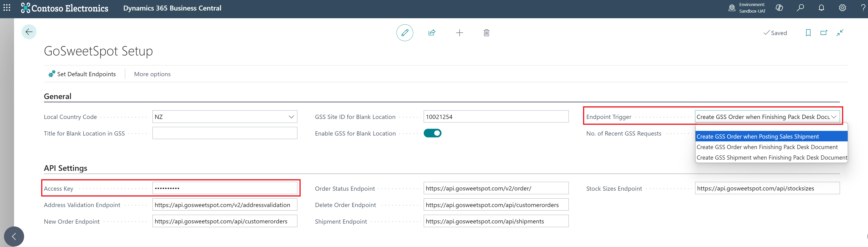Go back with the arrow button

(29, 32)
